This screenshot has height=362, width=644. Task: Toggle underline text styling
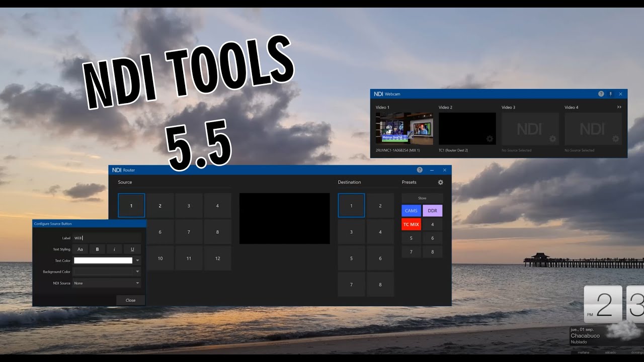132,249
